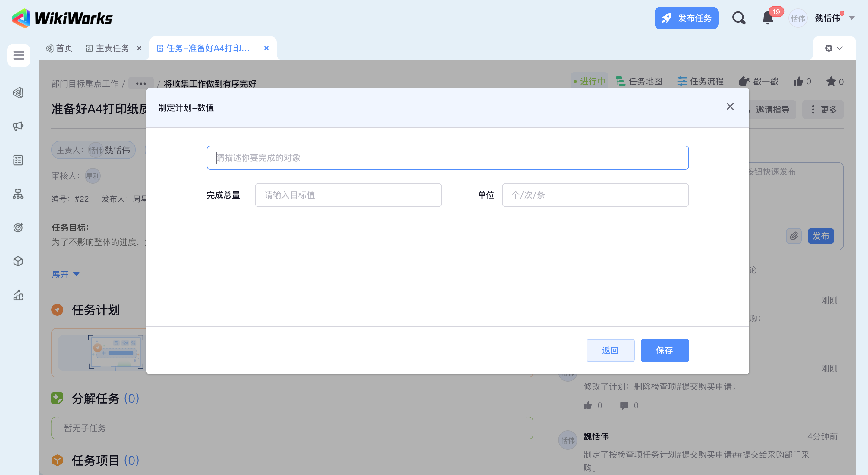Open the target goals sidebar icon
This screenshot has width=868, height=475.
18,228
